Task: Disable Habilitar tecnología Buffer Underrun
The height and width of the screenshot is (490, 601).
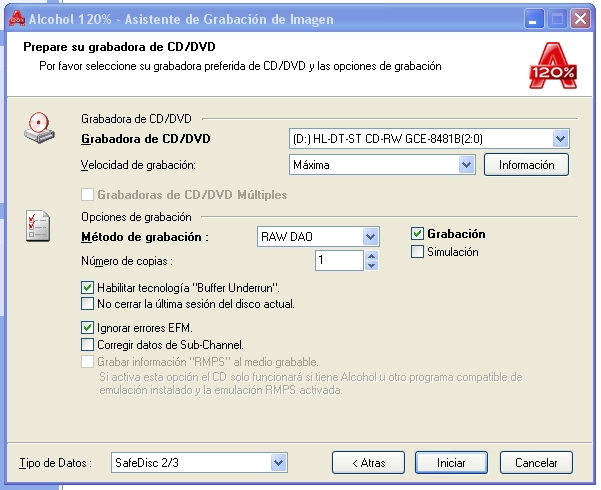Action: [87, 288]
